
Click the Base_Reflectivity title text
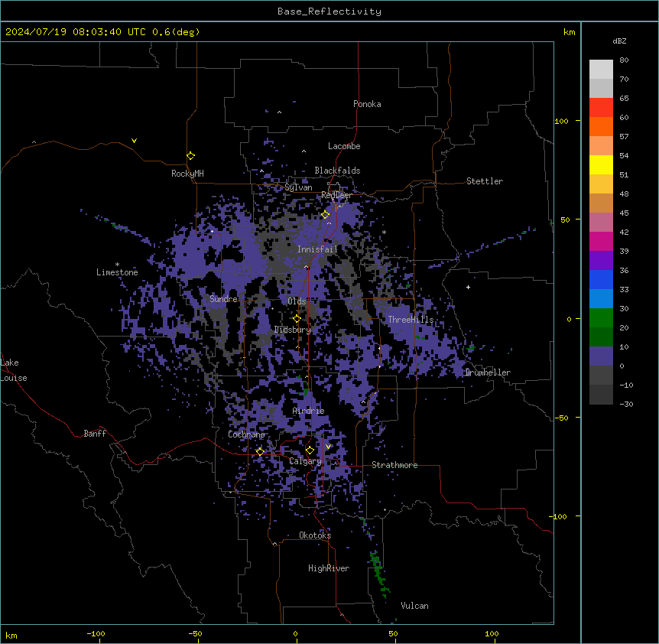pos(329,11)
